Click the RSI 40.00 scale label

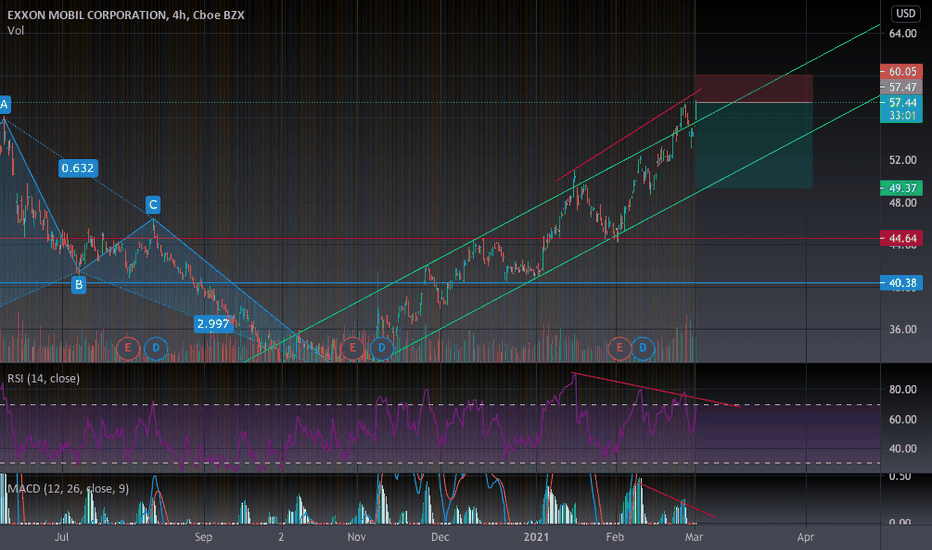pyautogui.click(x=902, y=448)
